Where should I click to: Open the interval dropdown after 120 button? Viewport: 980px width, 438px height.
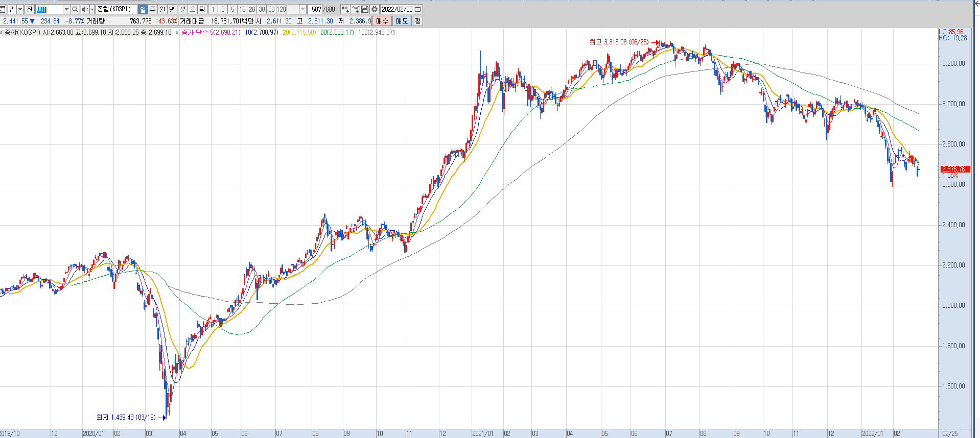coord(302,9)
